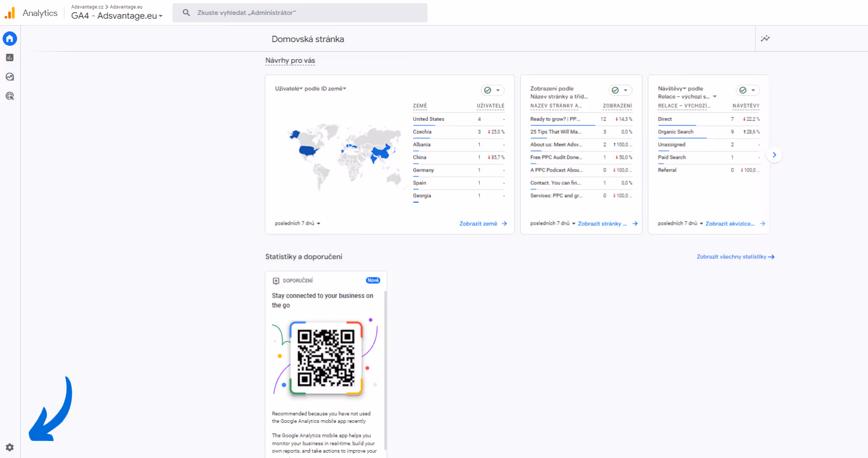Open the Admin gear icon
Image resolution: width=868 pixels, height=458 pixels.
[10, 447]
